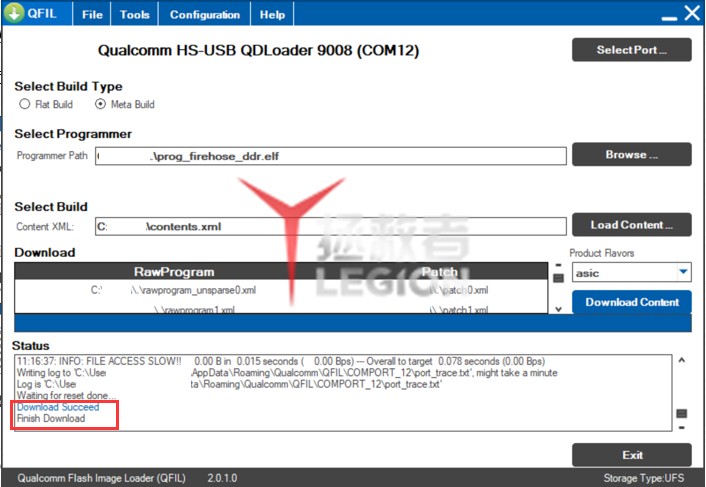The image size is (706, 487).
Task: Click the Waiting for reset done line
Action: [66, 395]
